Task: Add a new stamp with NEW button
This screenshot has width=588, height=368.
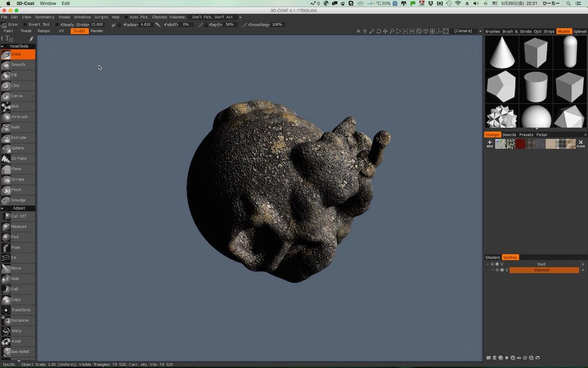Action: click(490, 144)
